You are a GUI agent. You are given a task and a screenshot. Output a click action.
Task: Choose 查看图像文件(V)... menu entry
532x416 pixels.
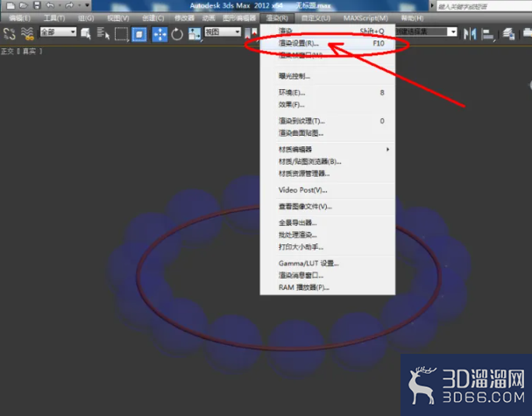point(328,207)
